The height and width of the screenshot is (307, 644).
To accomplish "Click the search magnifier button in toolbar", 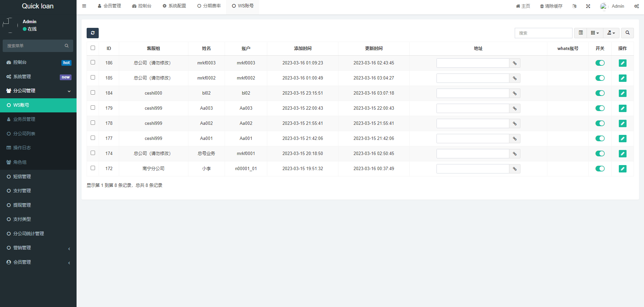I will (627, 33).
